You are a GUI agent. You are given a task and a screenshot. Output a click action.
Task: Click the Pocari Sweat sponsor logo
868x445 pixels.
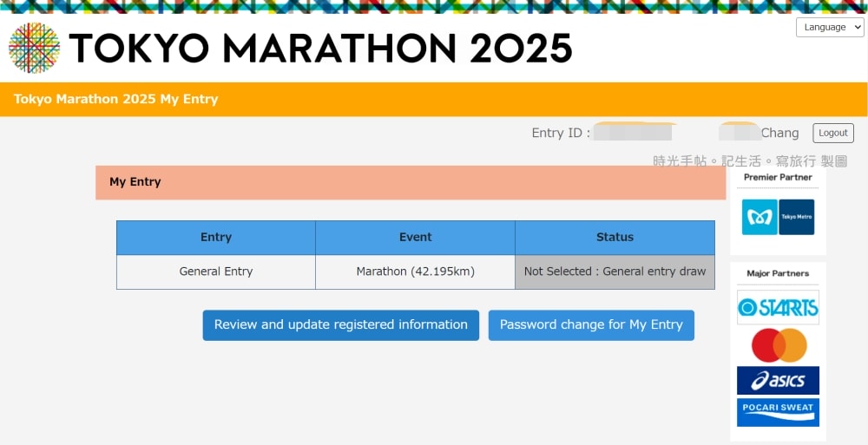(778, 412)
